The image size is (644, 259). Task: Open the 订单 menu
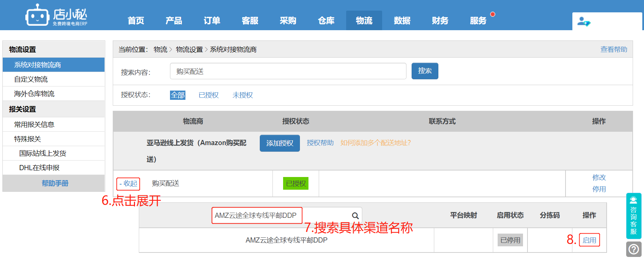click(212, 21)
